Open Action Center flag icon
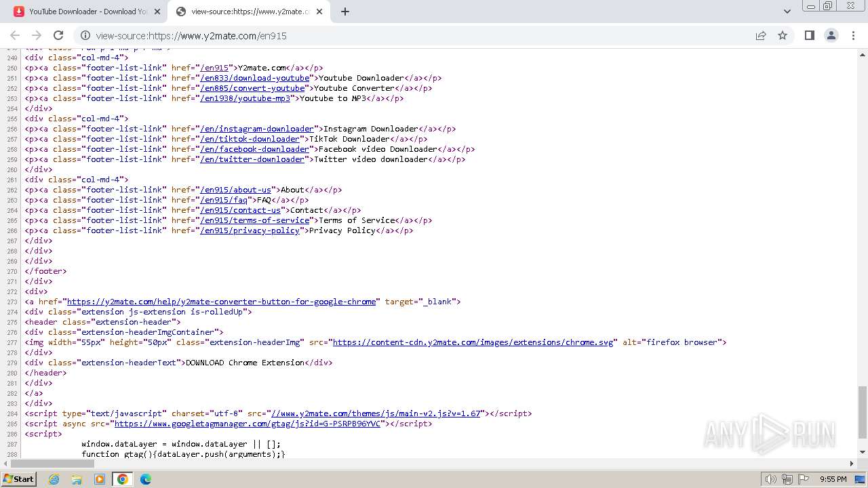868x488 pixels. 803,479
